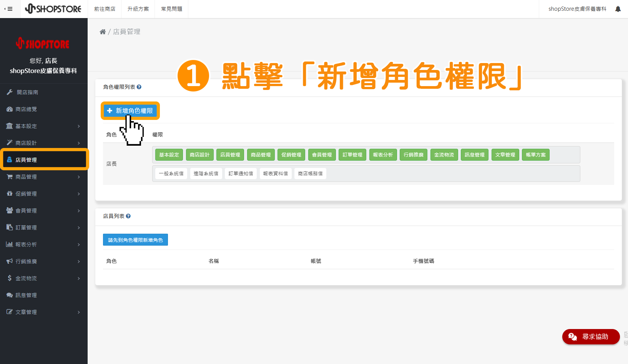Screen dimensions: 628x364
Task: Click the megaphone icon for 行銷推廣
Action: tap(10, 261)
